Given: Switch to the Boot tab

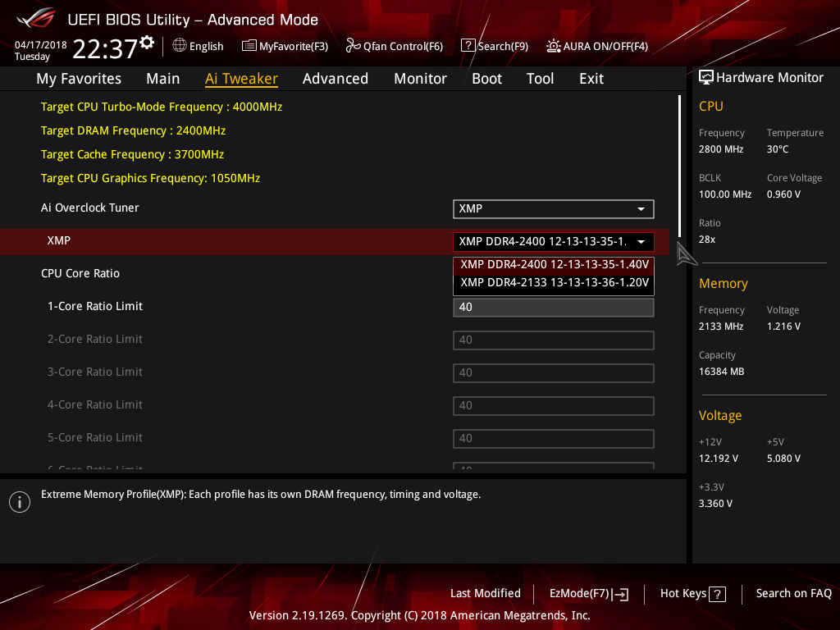Looking at the screenshot, I should point(486,79).
